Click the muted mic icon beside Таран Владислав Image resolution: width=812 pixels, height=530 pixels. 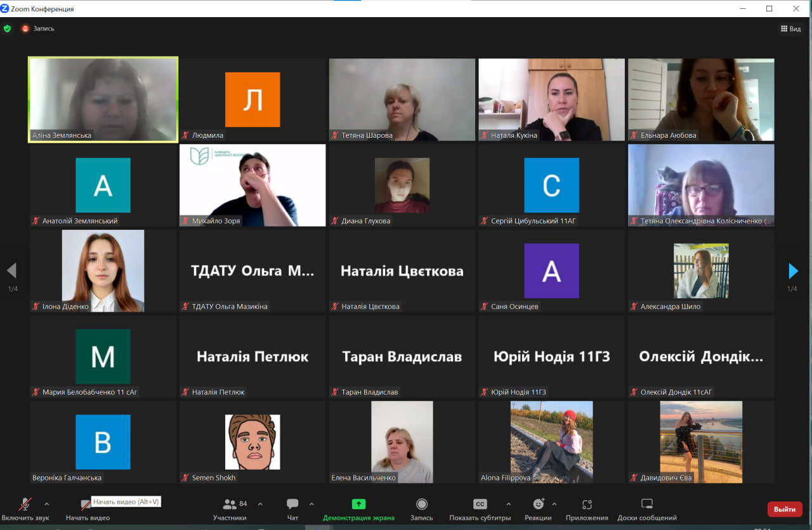(336, 392)
